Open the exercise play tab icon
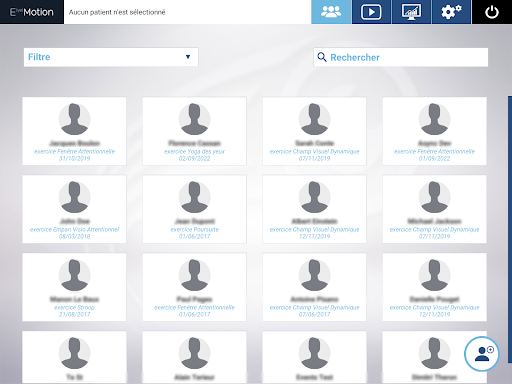The image size is (512, 384). click(x=371, y=12)
